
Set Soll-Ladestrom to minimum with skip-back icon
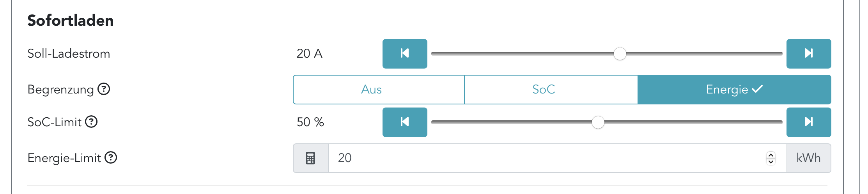[x=405, y=53]
